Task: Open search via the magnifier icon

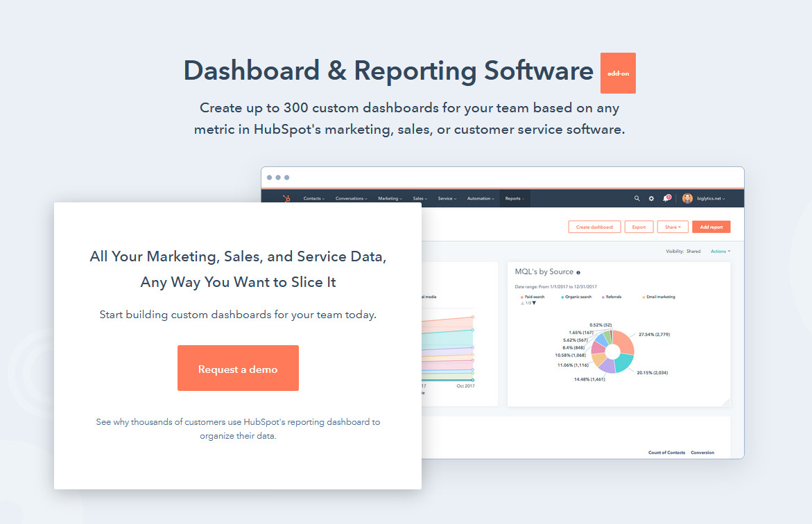Action: point(637,198)
